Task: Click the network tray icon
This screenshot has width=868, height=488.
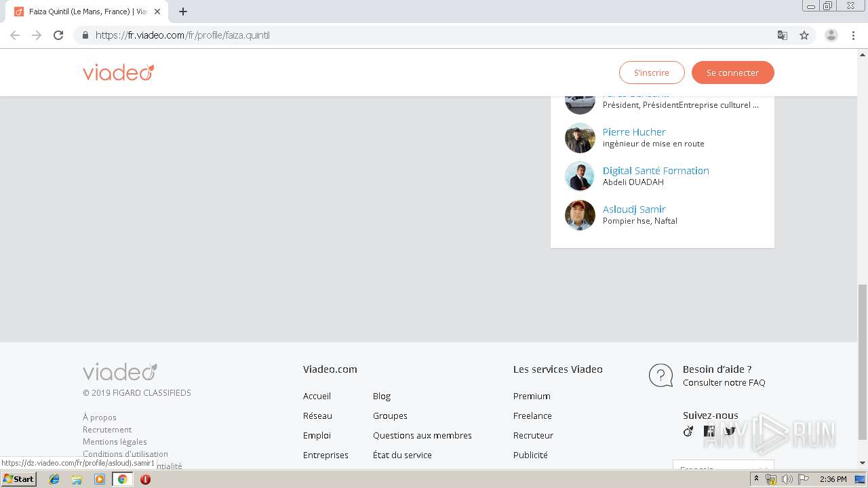Action: tap(771, 479)
